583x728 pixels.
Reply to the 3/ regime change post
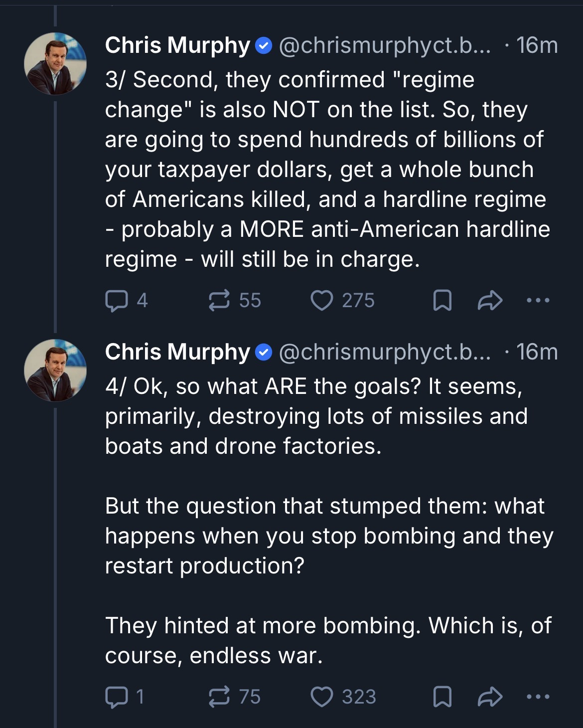(x=117, y=301)
